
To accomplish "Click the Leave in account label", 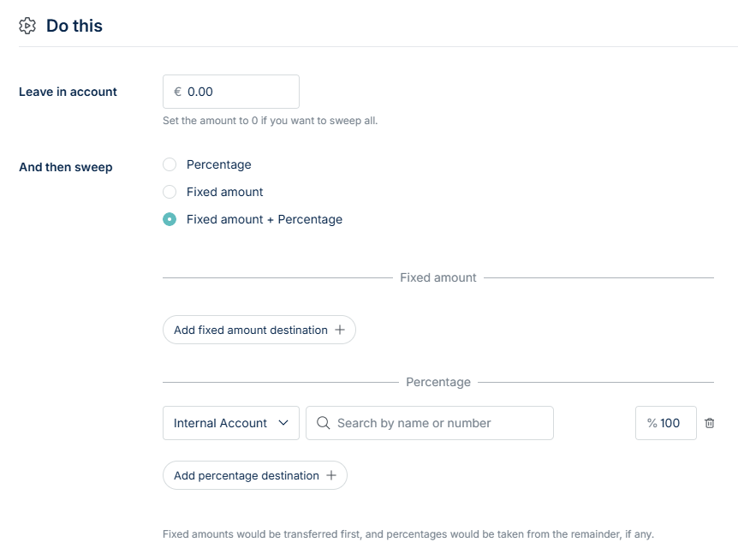I will [x=68, y=92].
